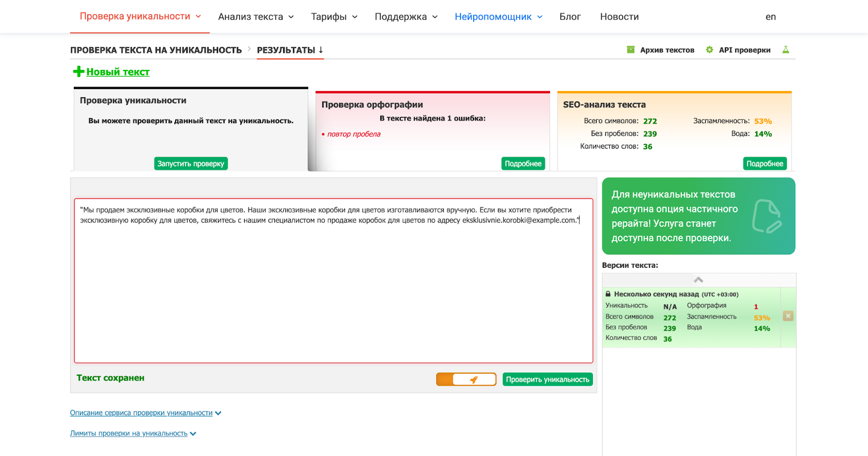Image resolution: width=868 pixels, height=456 pixels.
Task: Click the Уникальность N/A value in version
Action: (x=670, y=306)
